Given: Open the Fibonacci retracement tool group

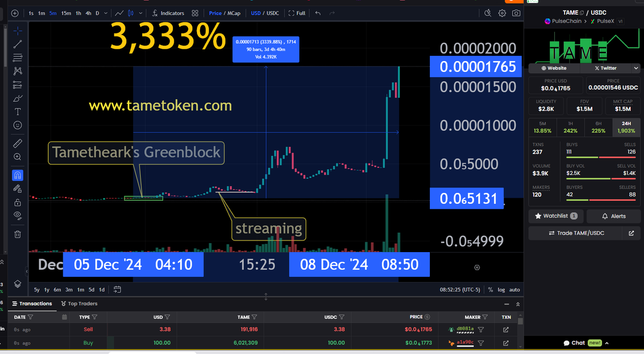Looking at the screenshot, I should 18,57.
